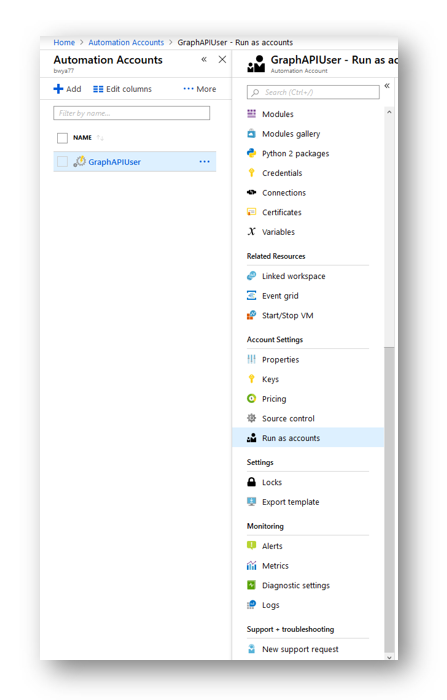Open the Modules gallery icon
This screenshot has width=447, height=700.
click(251, 133)
